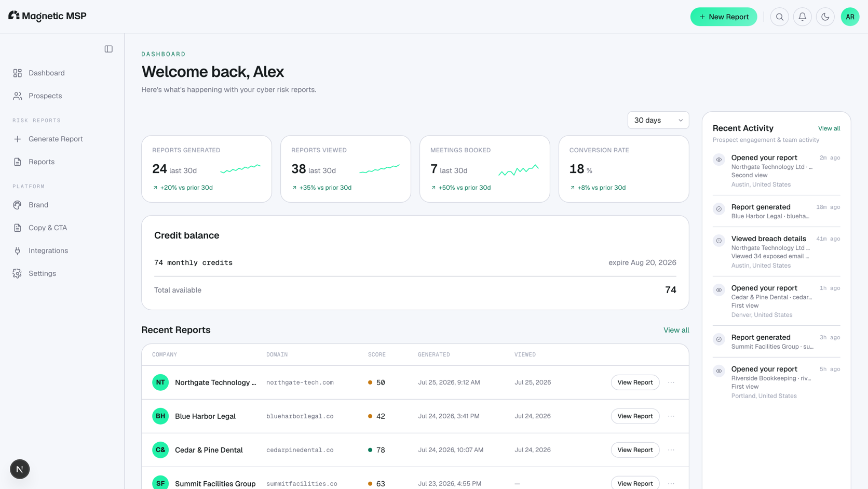Click blueharborlegal.co domain cell

[x=300, y=416]
